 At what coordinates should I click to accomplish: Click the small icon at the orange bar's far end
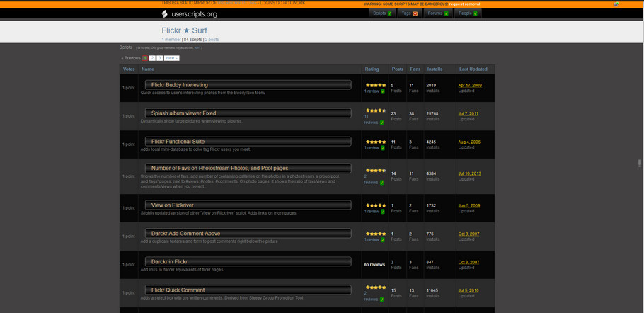pyautogui.click(x=616, y=4)
